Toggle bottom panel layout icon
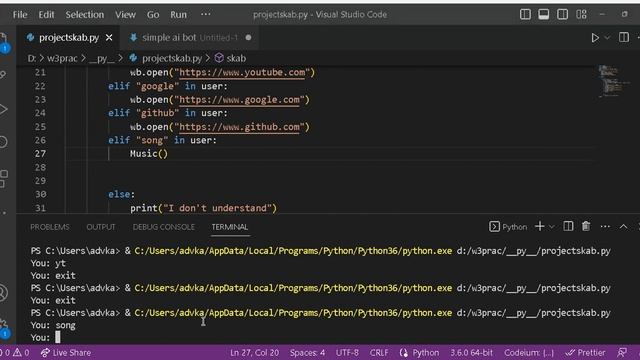 point(544,14)
